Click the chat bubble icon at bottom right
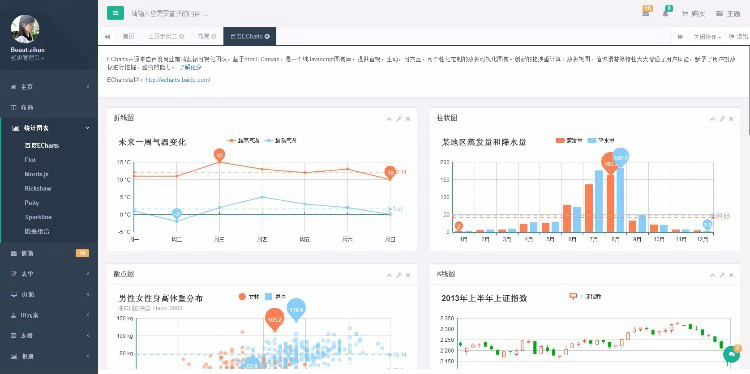The width and height of the screenshot is (750, 374). [x=731, y=355]
